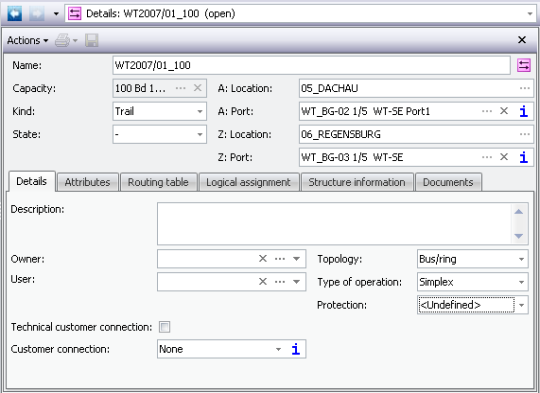Clear the Z: Port value

click(x=504, y=157)
